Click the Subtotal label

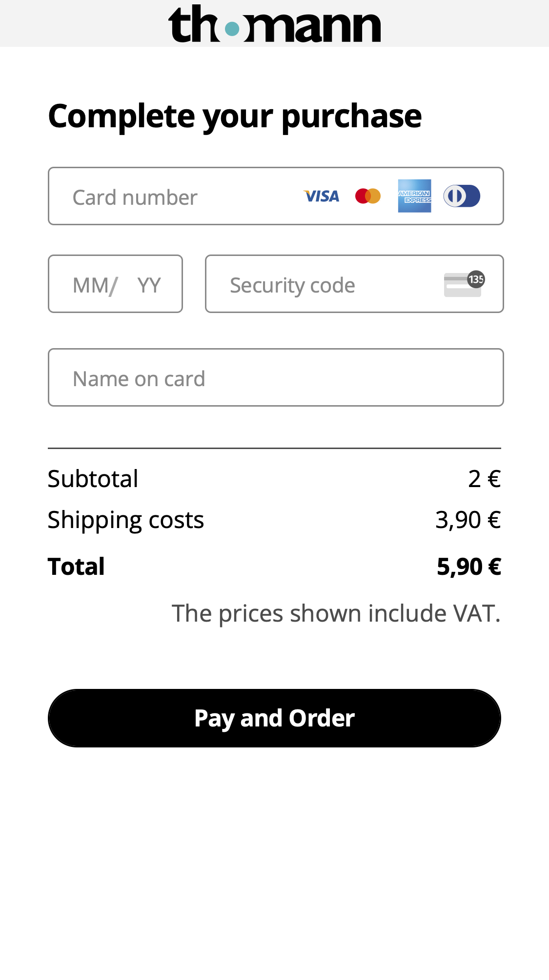(93, 479)
